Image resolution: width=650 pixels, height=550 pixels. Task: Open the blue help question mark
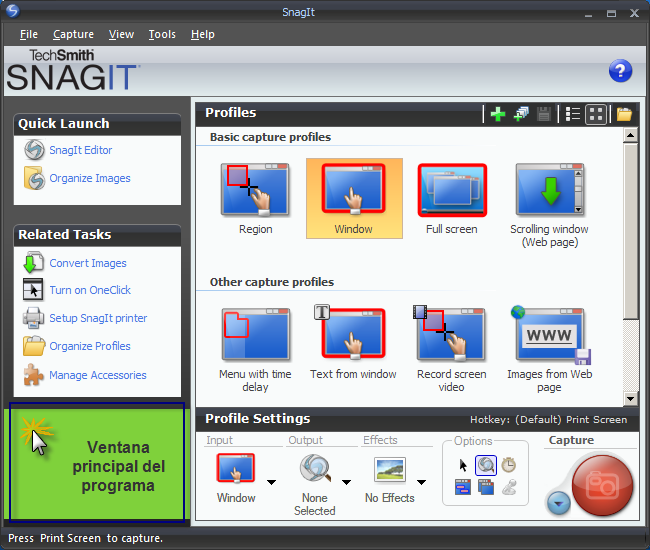(620, 71)
